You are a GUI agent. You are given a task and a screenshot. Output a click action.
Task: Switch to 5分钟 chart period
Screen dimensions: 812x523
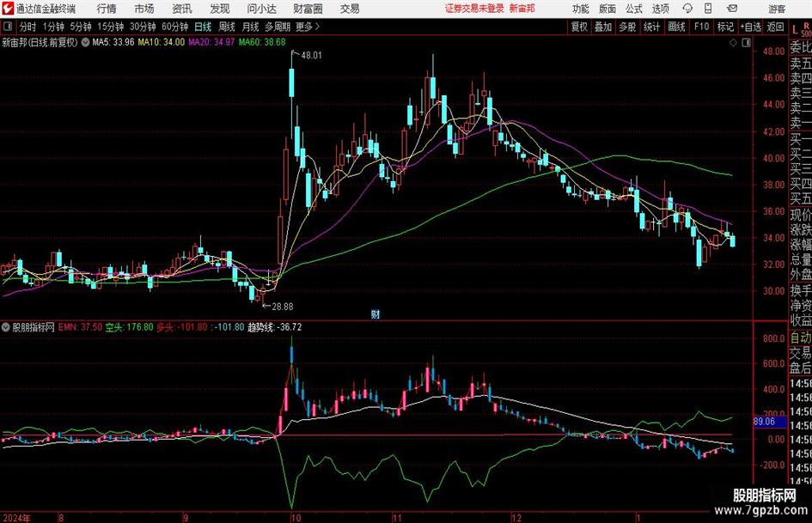click(81, 27)
